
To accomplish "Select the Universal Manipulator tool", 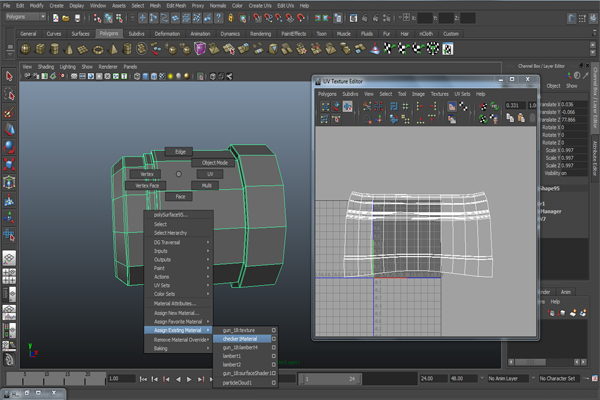I will 9,182.
